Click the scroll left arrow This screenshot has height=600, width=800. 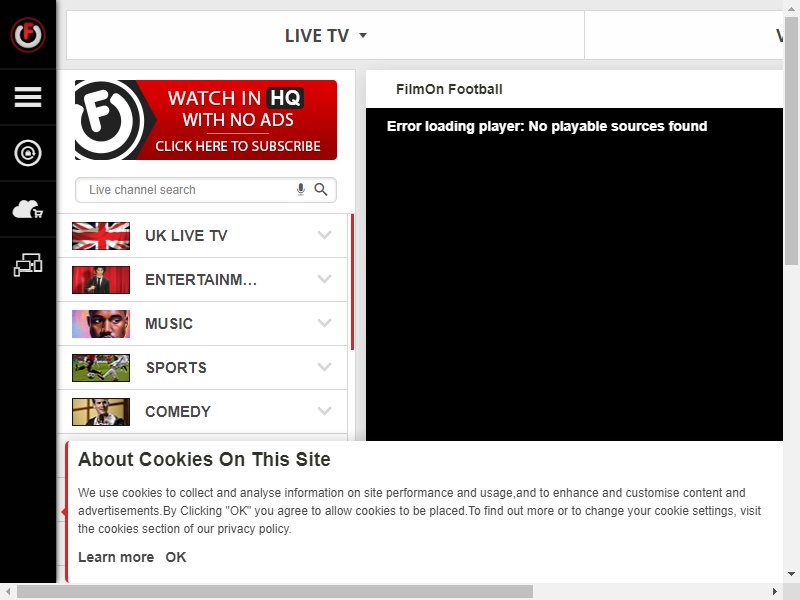point(8,592)
